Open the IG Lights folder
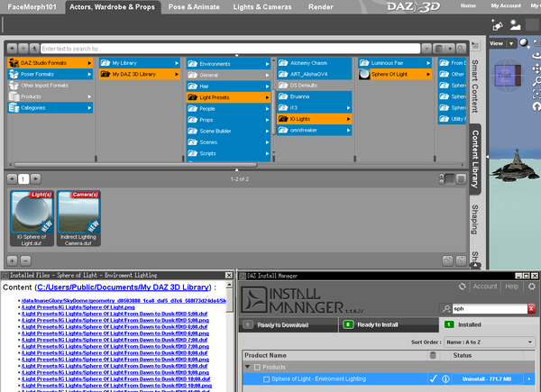 315,119
